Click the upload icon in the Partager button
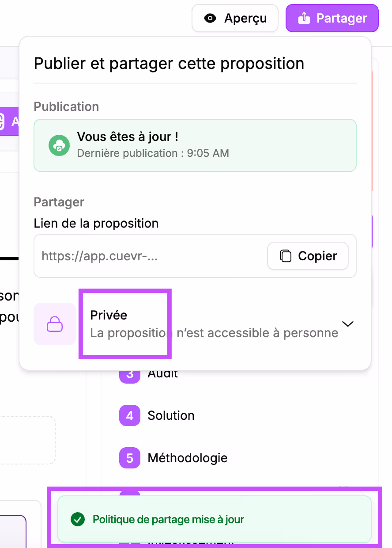The height and width of the screenshot is (548, 392). tap(304, 18)
